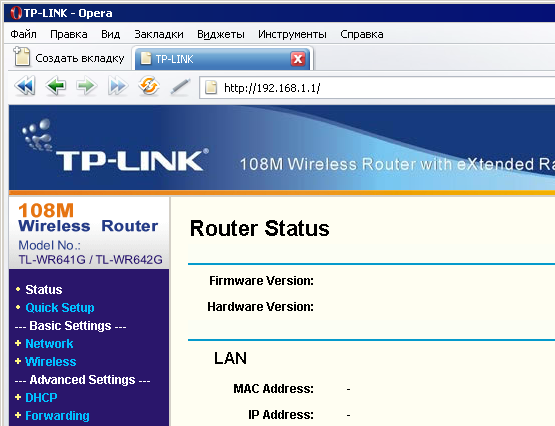The width and height of the screenshot is (555, 426).
Task: Expand the Forwarding menu section
Action: pyautogui.click(x=57, y=416)
